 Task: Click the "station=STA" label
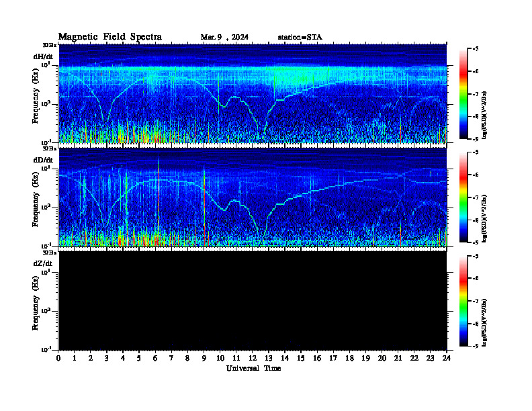coord(300,37)
